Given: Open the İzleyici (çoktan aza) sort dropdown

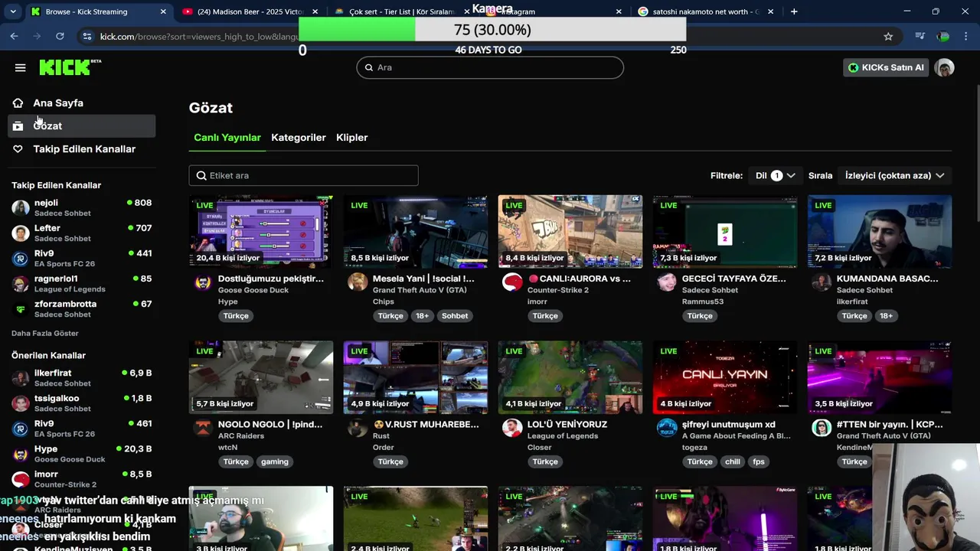Looking at the screenshot, I should point(894,175).
